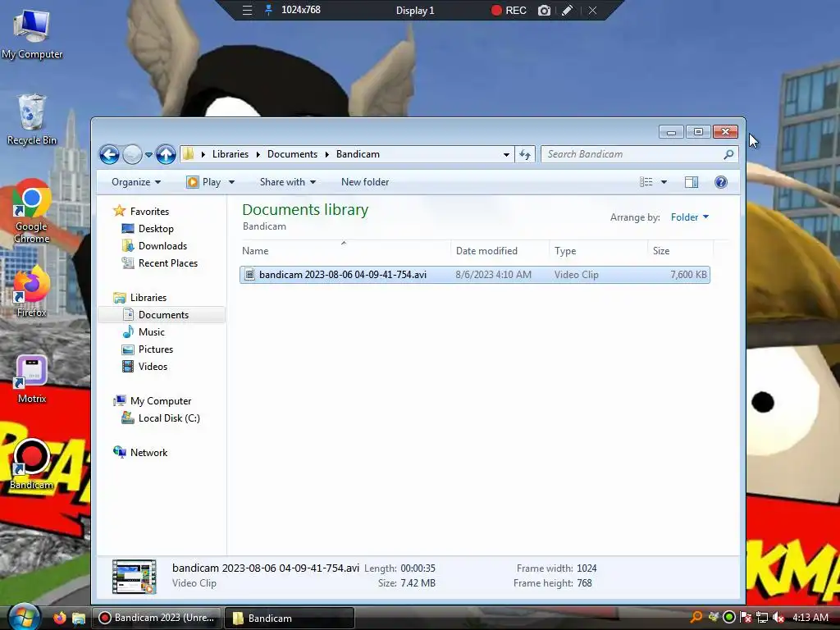Open Explorer folder icon in quick launch
Screen dimensions: 840x630
pos(79,618)
